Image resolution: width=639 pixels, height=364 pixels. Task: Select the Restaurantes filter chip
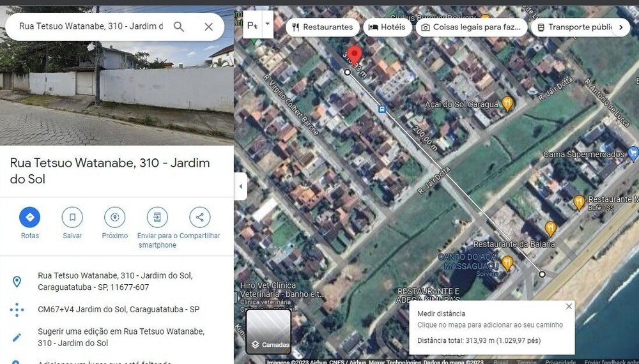pyautogui.click(x=322, y=27)
